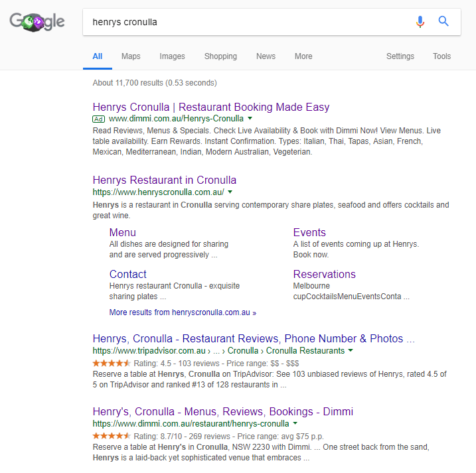Switch to the All results tab
The image size is (476, 473).
click(98, 56)
